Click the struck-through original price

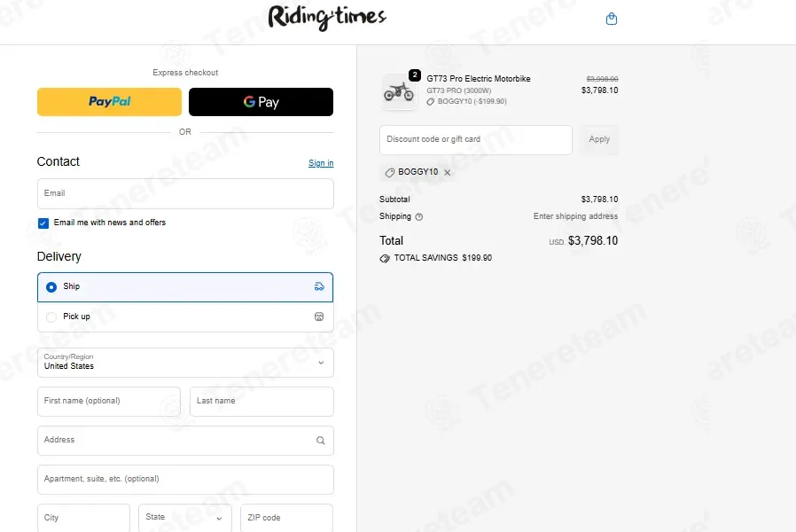[602, 79]
